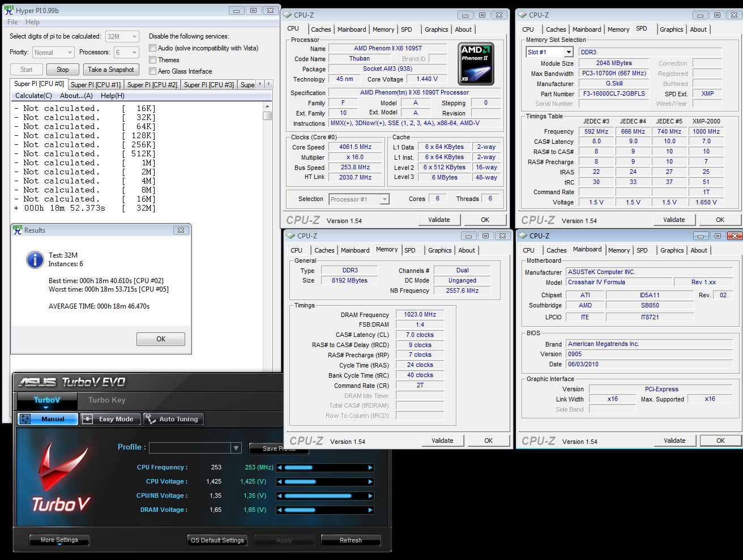
Task: Click the AMD Phenom II logo image
Action: click(476, 64)
